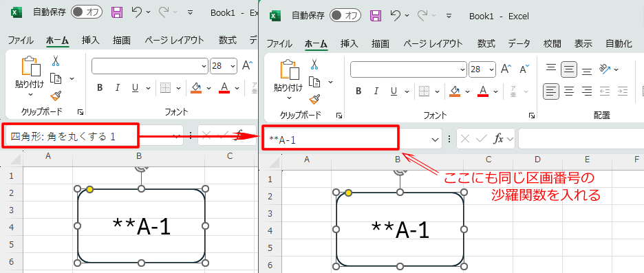Image resolution: width=644 pixels, height=273 pixels.
Task: Select column D header in right window
Action: [x=537, y=160]
